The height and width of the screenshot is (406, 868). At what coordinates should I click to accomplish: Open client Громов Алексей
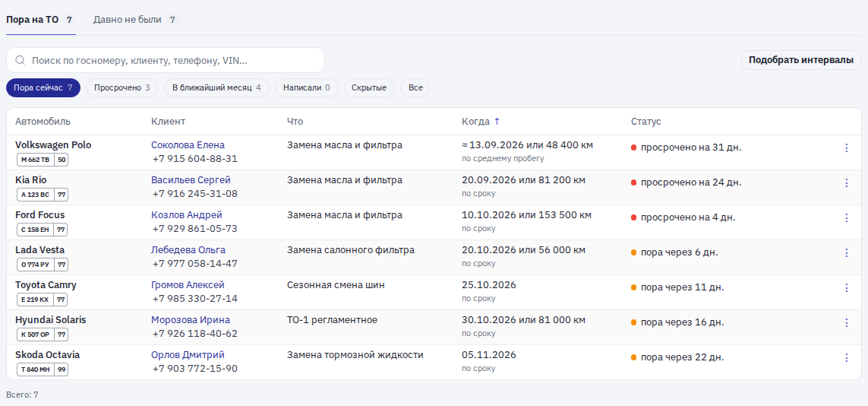click(188, 284)
